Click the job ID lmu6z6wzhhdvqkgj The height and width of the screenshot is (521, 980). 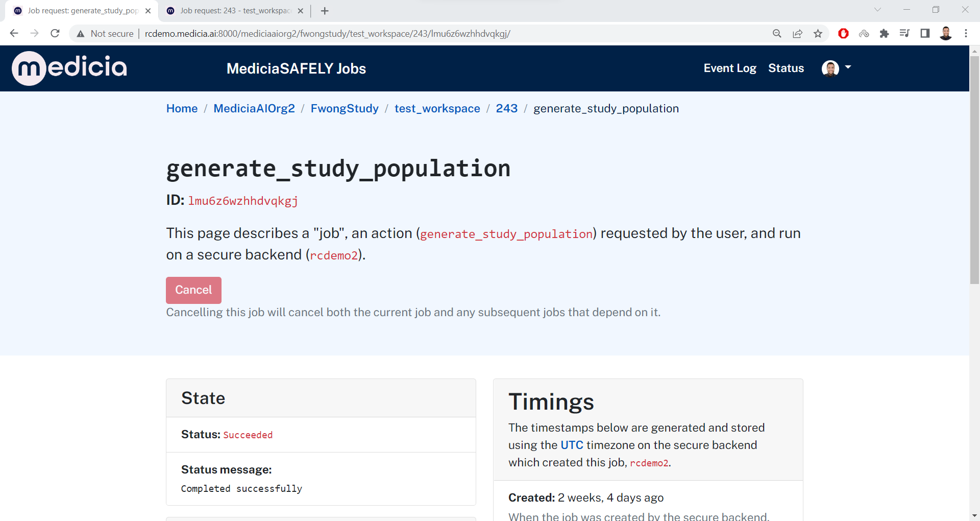click(x=243, y=201)
